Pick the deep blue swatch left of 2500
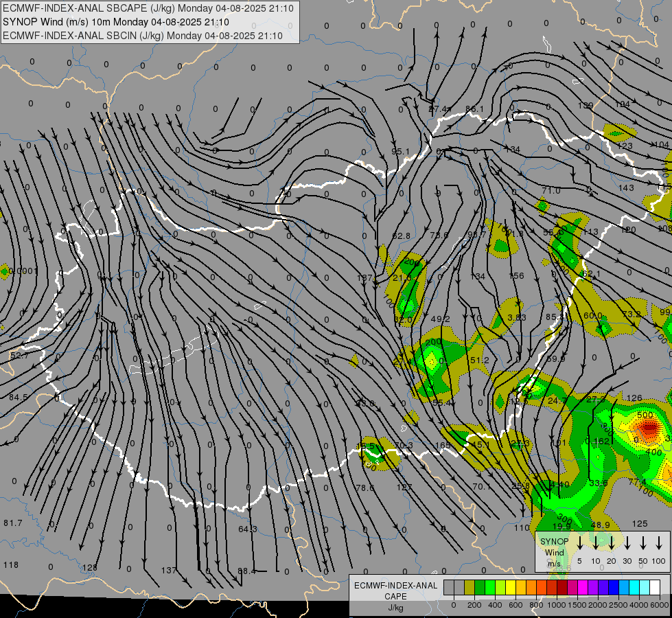The width and height of the screenshot is (672, 618). (613, 588)
